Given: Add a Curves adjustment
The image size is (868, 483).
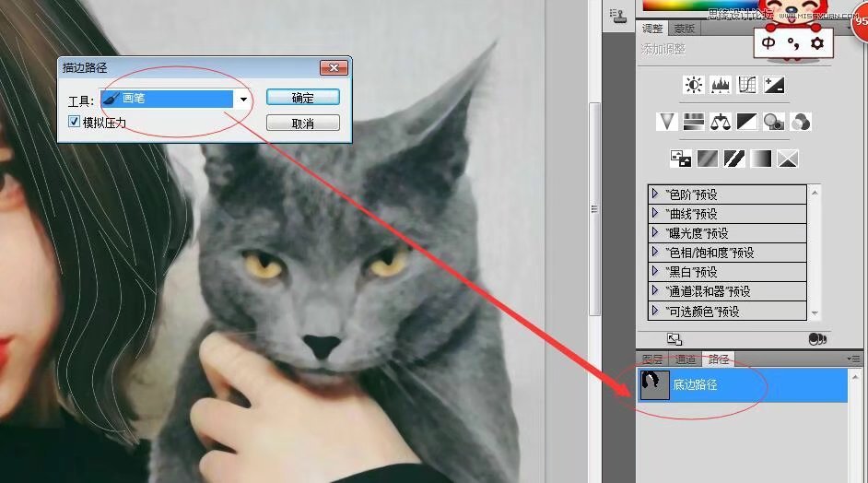Looking at the screenshot, I should (746, 85).
